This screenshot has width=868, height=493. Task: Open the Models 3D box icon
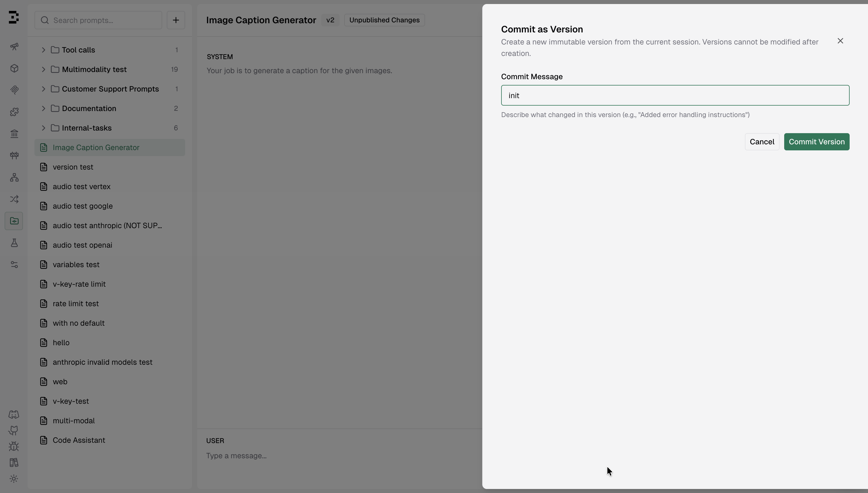click(14, 68)
